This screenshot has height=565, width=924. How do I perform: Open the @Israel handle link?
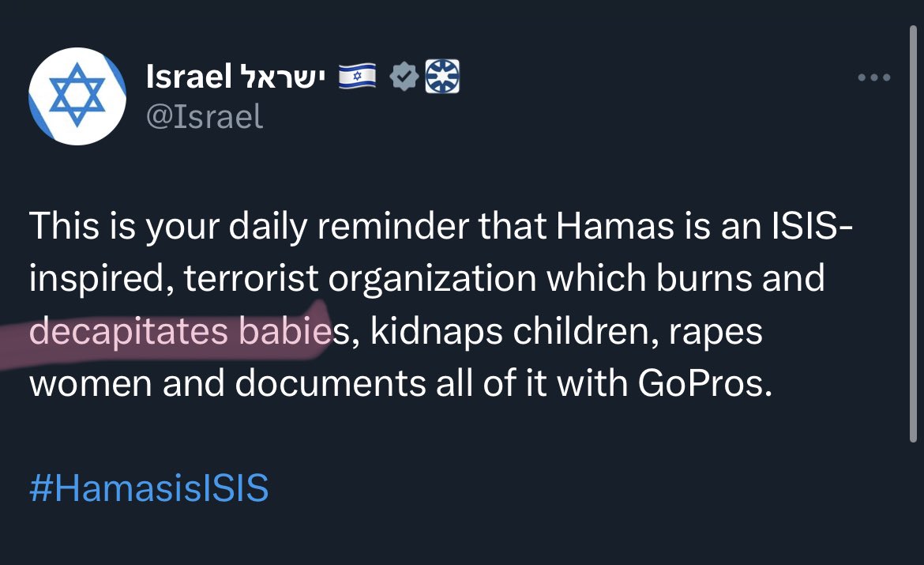tap(205, 117)
